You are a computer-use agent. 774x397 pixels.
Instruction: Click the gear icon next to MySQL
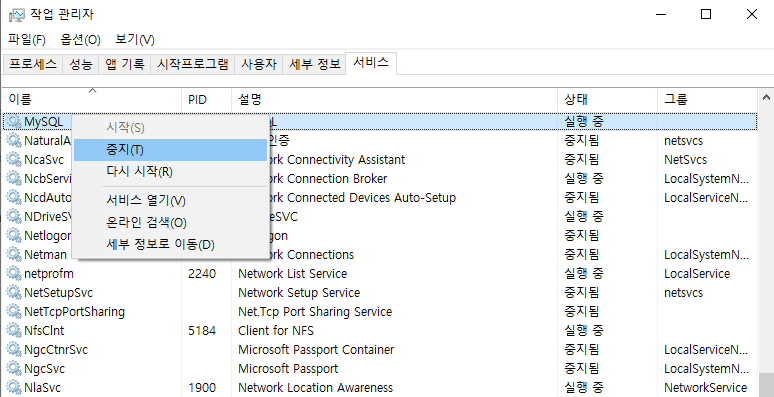click(14, 121)
